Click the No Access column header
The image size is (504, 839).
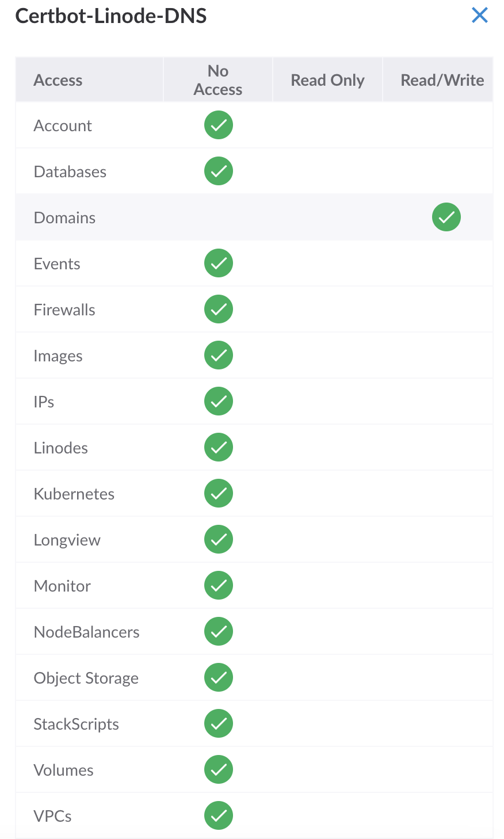coord(219,79)
